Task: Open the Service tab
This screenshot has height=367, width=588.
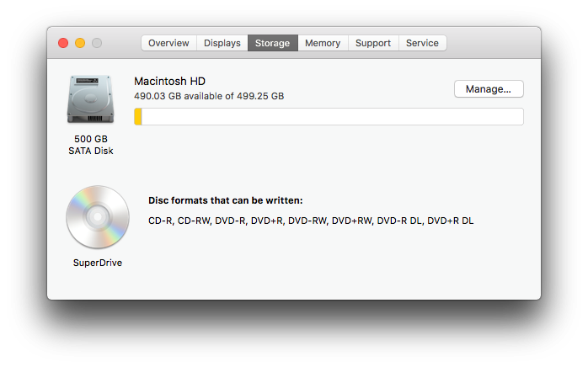Action: click(422, 43)
